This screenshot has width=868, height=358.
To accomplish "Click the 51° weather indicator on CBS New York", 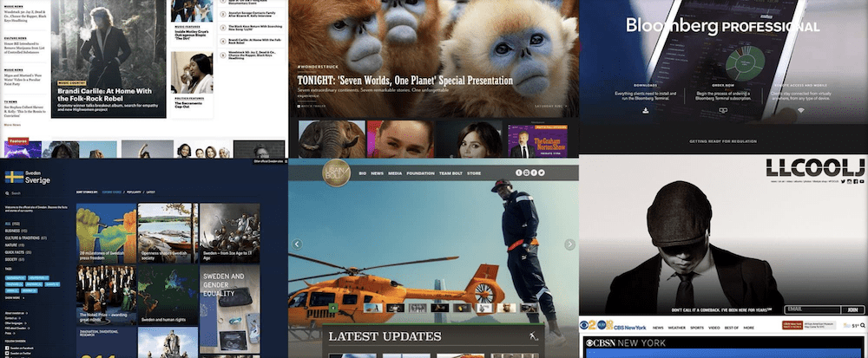I will point(850,326).
